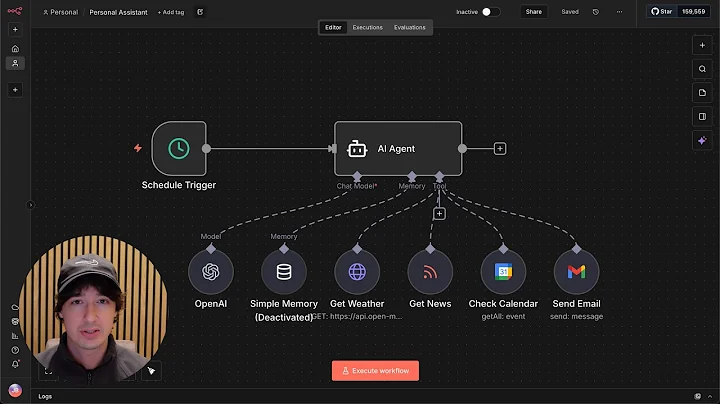Image resolution: width=720 pixels, height=404 pixels.
Task: Open the workflow history icon
Action: click(596, 12)
